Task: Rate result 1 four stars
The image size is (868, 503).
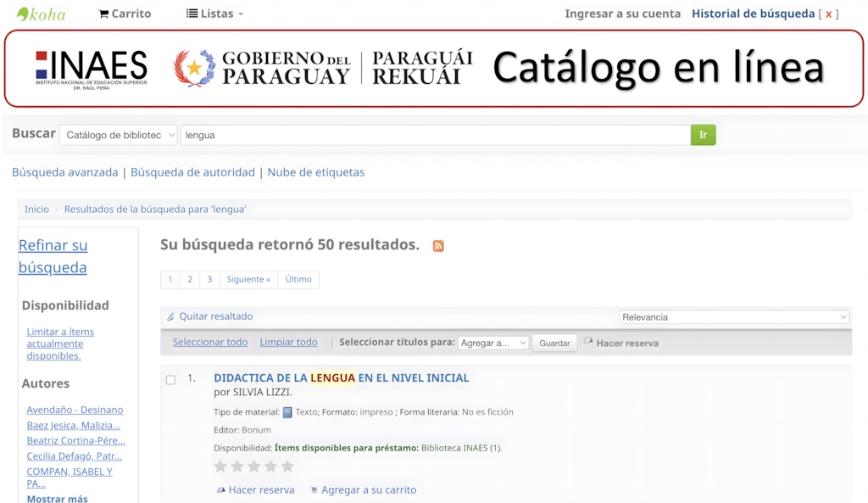Action: 270,467
